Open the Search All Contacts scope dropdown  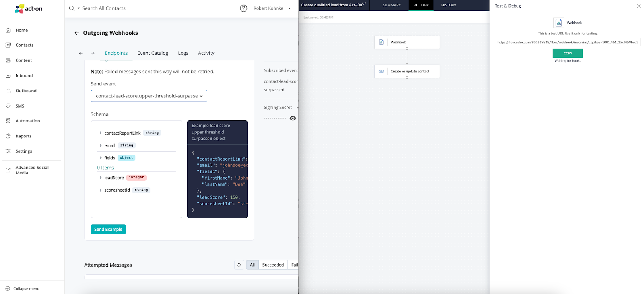(x=79, y=8)
